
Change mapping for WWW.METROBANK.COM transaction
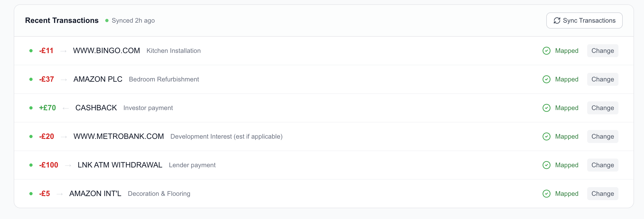[x=603, y=136]
